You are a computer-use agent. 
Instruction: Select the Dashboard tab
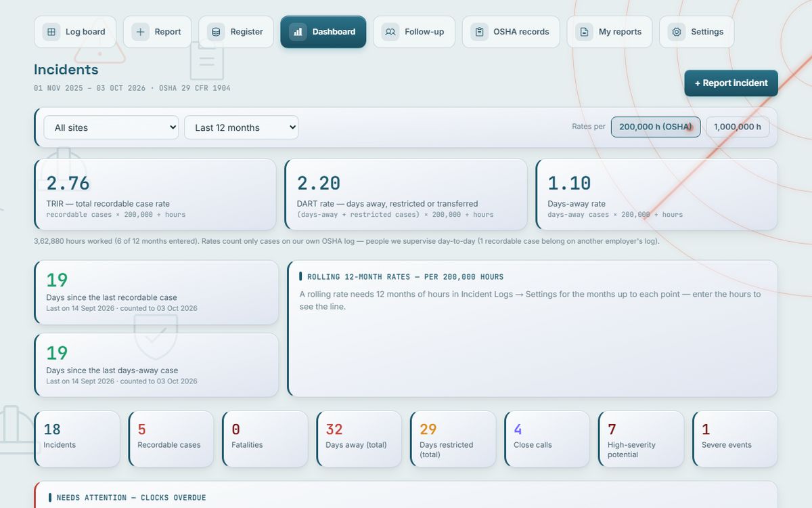323,32
